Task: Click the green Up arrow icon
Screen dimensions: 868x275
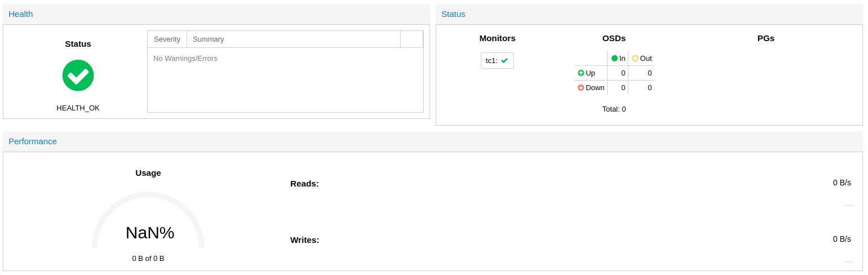Action: point(581,73)
